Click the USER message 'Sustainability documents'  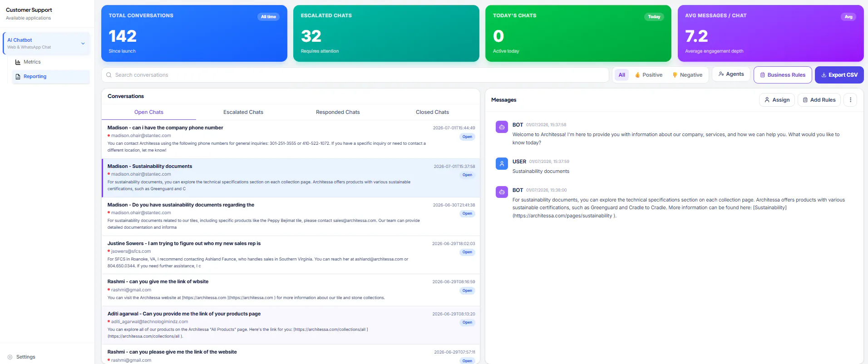point(541,172)
